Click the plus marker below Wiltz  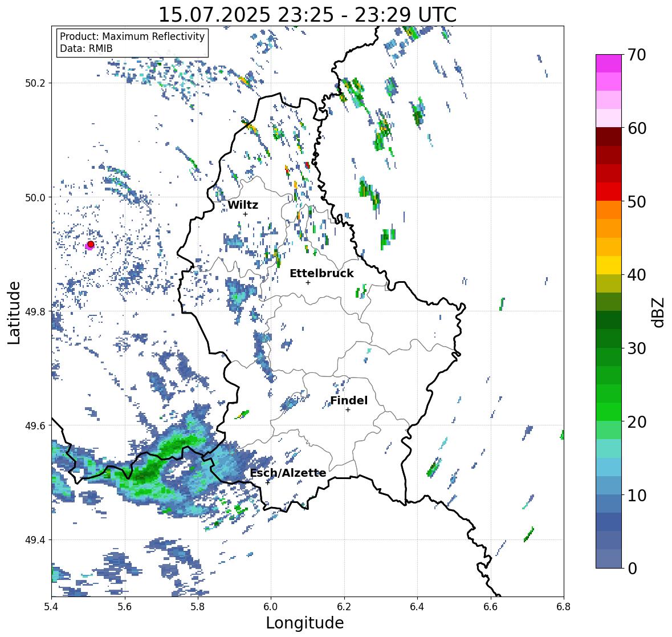[x=245, y=214]
